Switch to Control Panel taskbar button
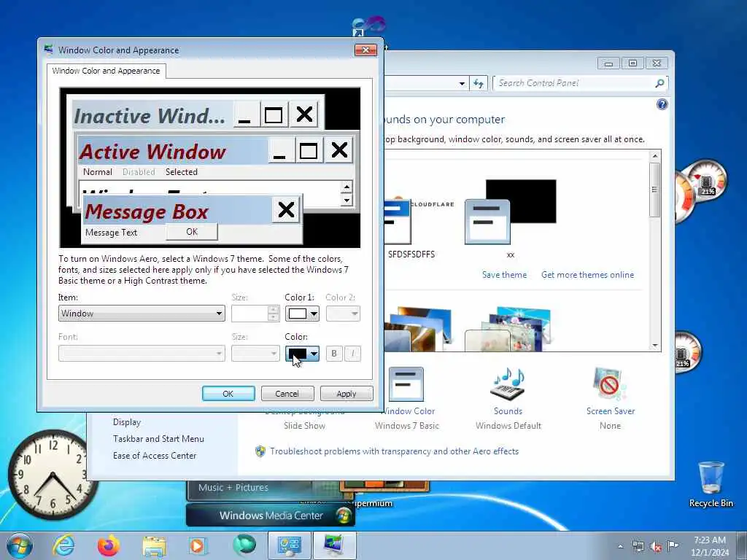The width and height of the screenshot is (747, 560). click(289, 545)
